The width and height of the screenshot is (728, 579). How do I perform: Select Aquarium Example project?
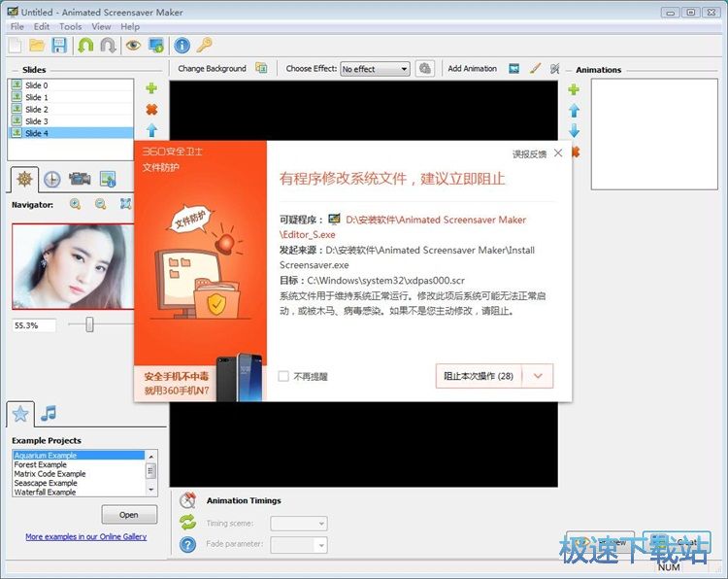[x=79, y=456]
